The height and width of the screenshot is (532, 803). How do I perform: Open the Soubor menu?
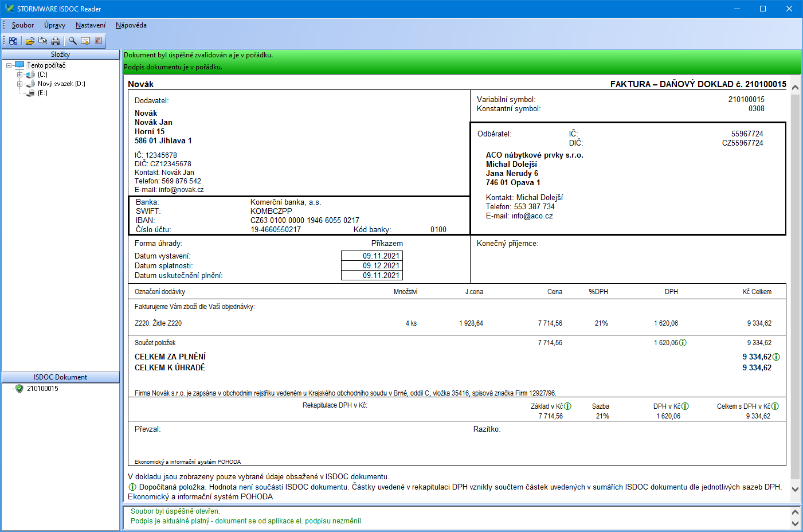click(23, 25)
